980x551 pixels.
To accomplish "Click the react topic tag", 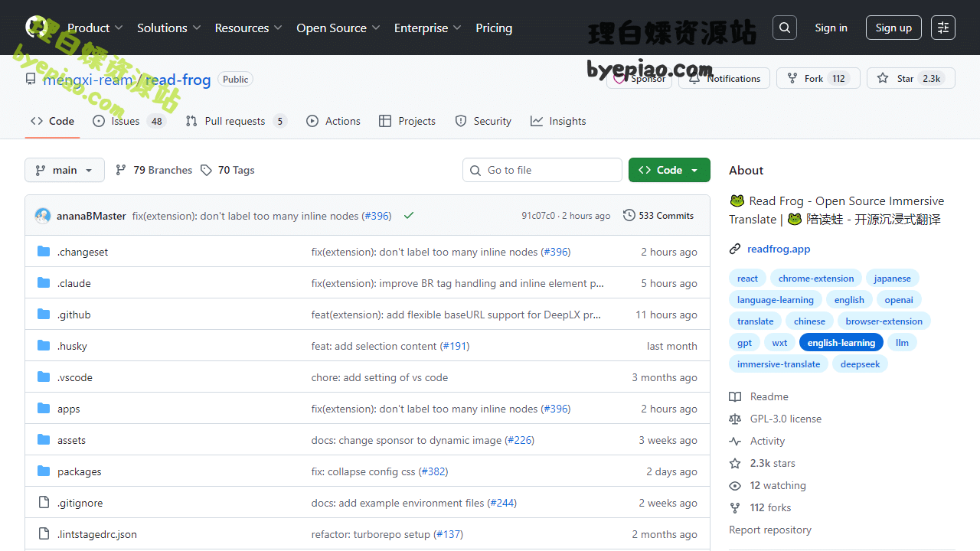I will point(747,278).
